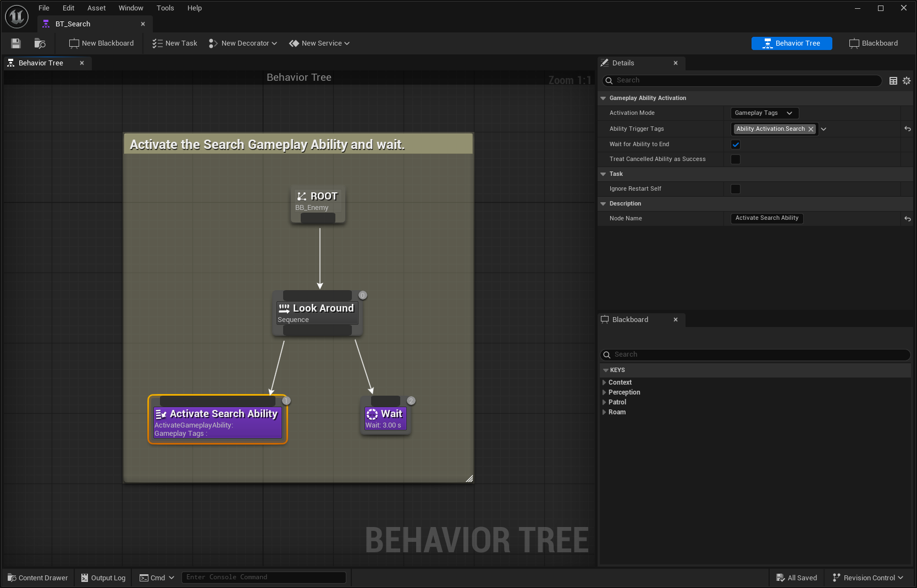Image resolution: width=917 pixels, height=588 pixels.
Task: Create a New Blackboard from the toolbar
Action: pos(101,43)
